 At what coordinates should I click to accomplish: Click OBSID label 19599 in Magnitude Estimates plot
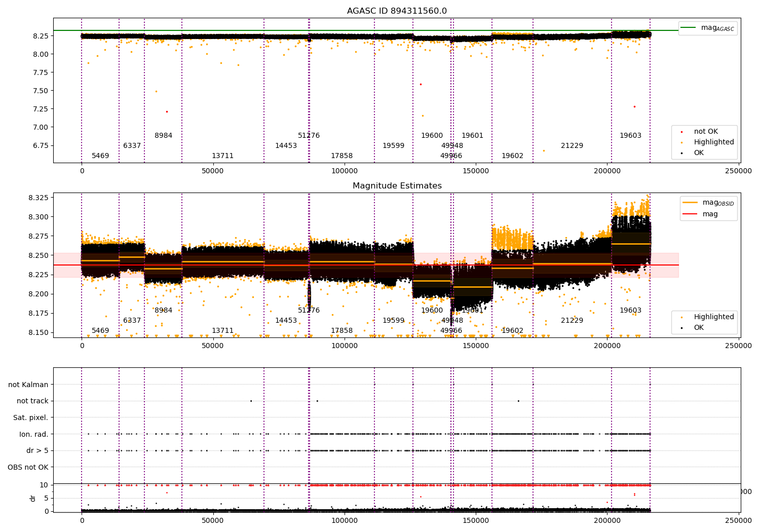pyautogui.click(x=394, y=320)
